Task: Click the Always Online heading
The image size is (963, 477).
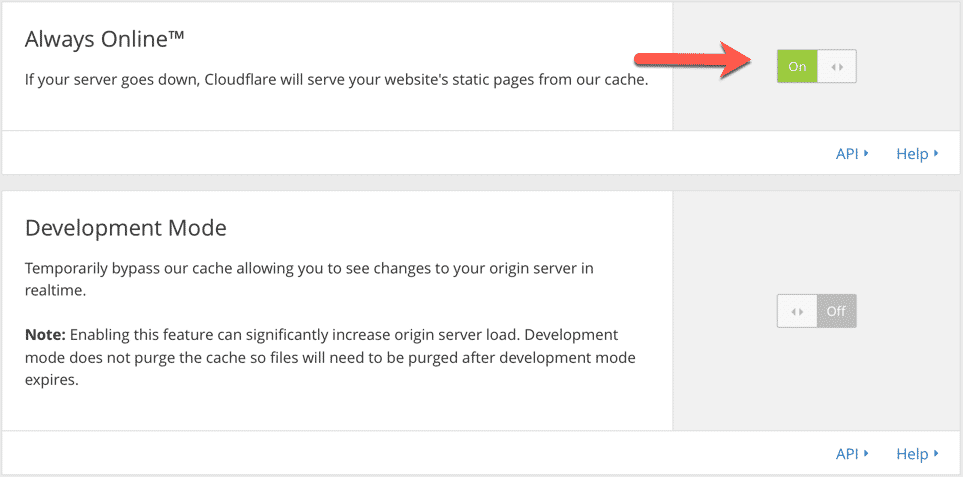Action: (x=100, y=39)
